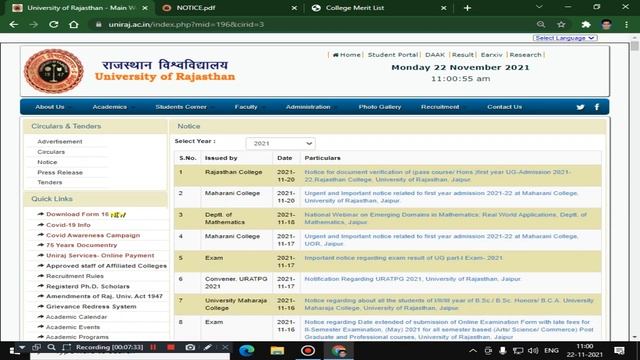Image resolution: width=640 pixels, height=360 pixels.
Task: Open the Photo Gallery menu
Action: [x=380, y=107]
